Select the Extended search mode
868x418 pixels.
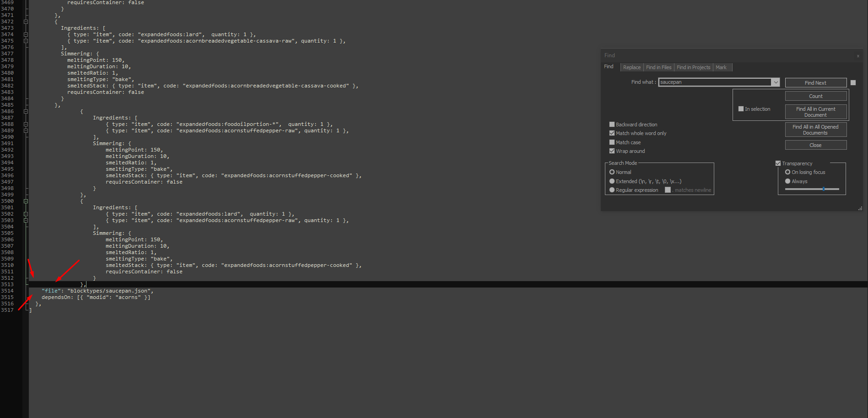[x=612, y=181]
